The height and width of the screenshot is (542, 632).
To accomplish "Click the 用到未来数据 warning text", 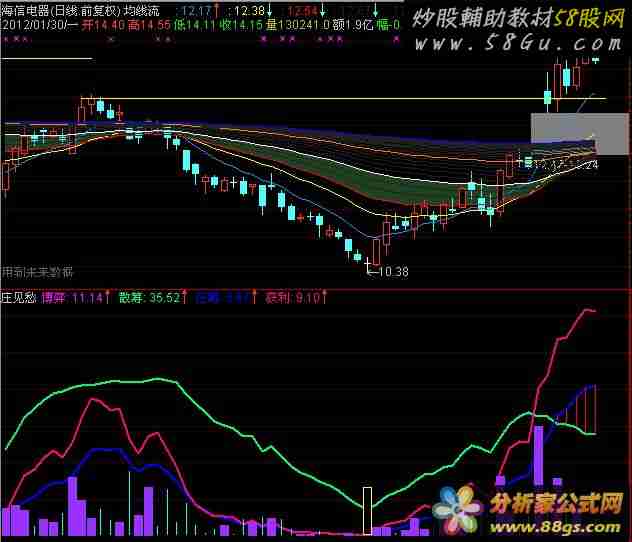I will pyautogui.click(x=37, y=272).
